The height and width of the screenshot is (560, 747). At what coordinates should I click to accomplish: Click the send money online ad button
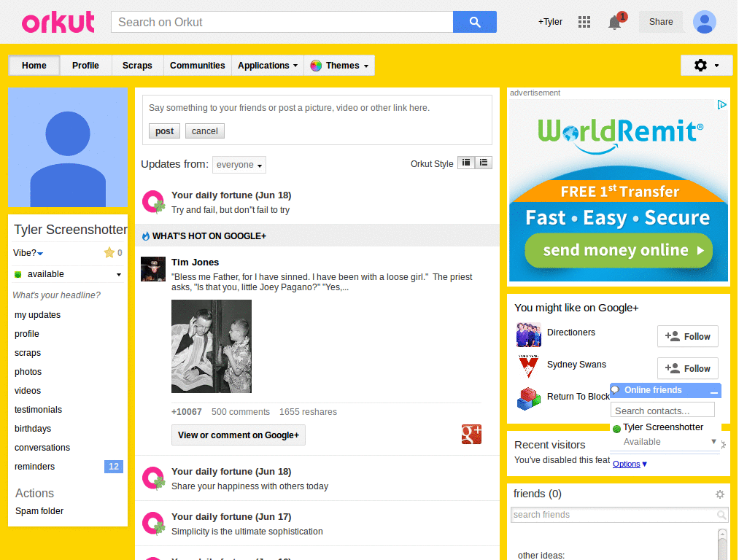pyautogui.click(x=619, y=250)
